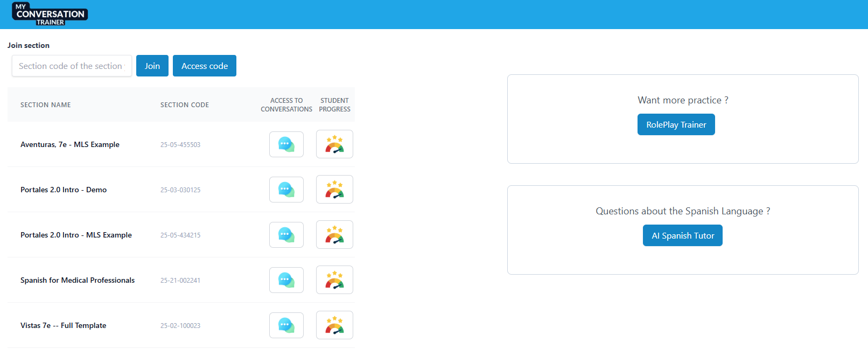
Task: Click the Access to Conversations column header
Action: pyautogui.click(x=286, y=105)
